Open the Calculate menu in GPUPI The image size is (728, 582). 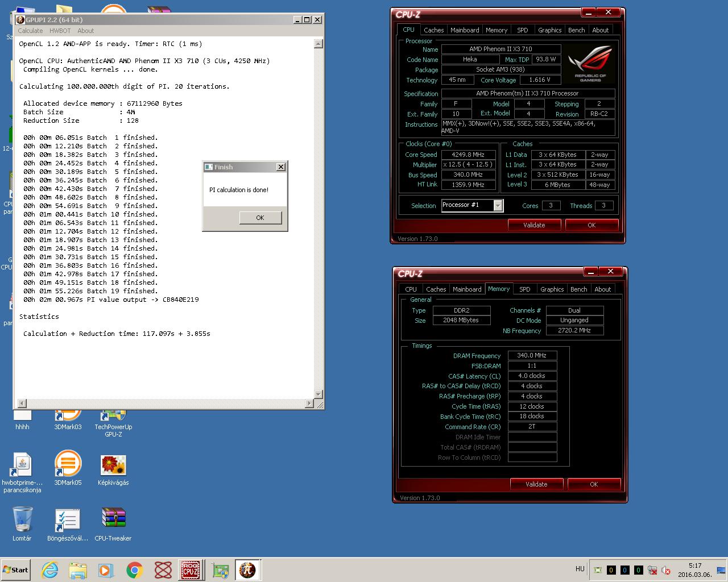click(30, 31)
